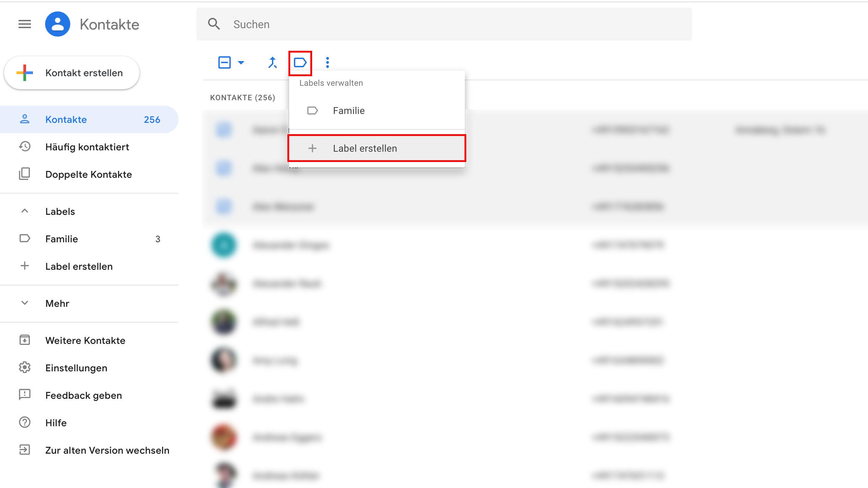
Task: Deselect the first contact's checkbox
Action: 224,130
